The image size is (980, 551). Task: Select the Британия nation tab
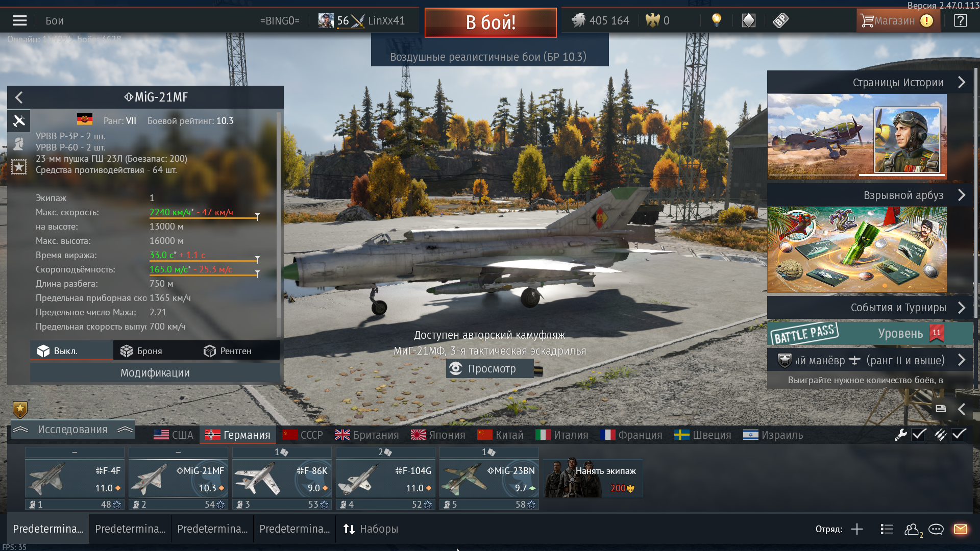click(x=366, y=435)
